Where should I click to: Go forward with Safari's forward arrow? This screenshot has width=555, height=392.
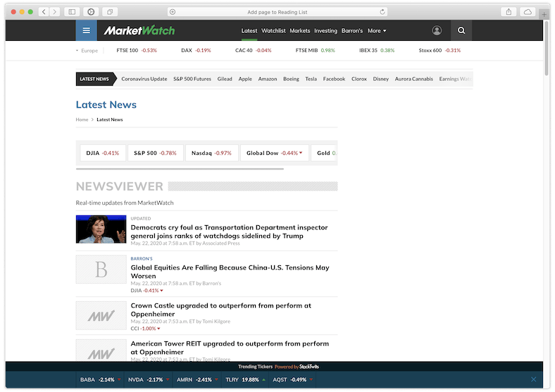point(54,12)
